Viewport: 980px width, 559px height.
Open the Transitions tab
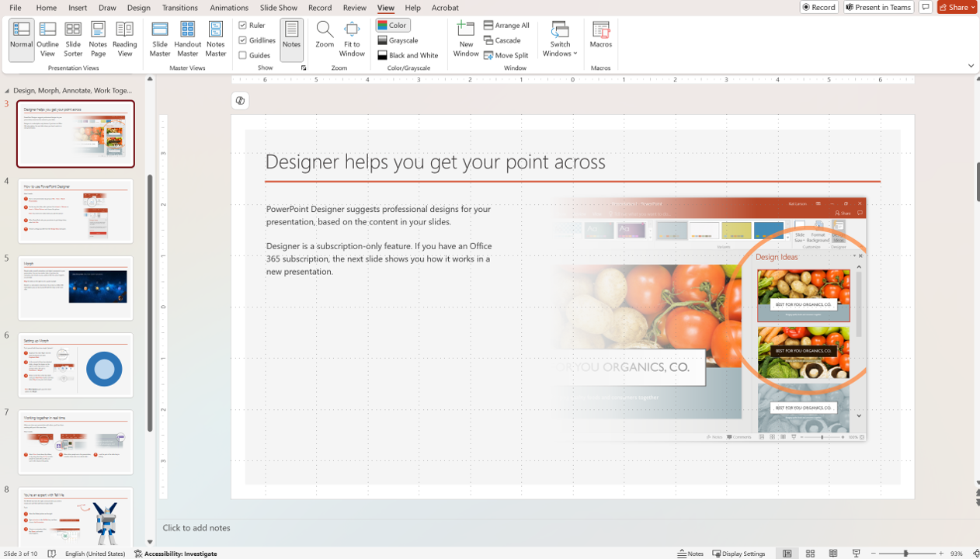tap(179, 8)
